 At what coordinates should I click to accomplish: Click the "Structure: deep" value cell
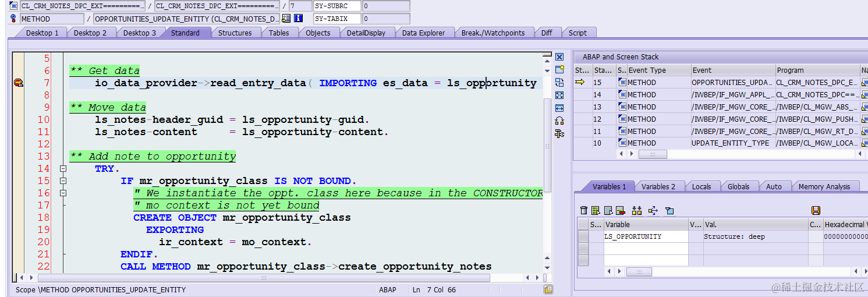[755, 236]
